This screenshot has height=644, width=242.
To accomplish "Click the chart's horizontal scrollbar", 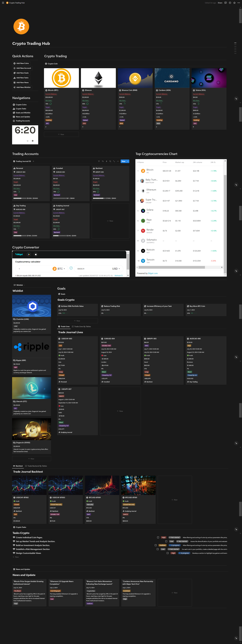I will pos(172,267).
